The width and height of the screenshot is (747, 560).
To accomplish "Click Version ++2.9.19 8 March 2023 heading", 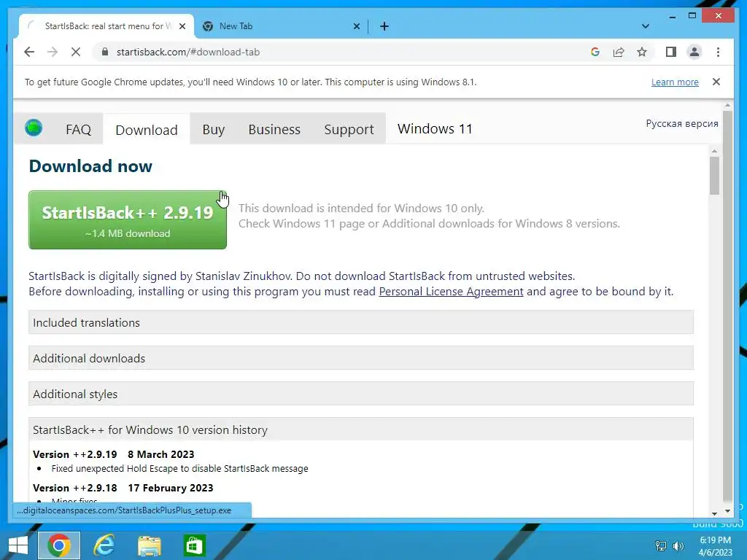I will [x=113, y=454].
